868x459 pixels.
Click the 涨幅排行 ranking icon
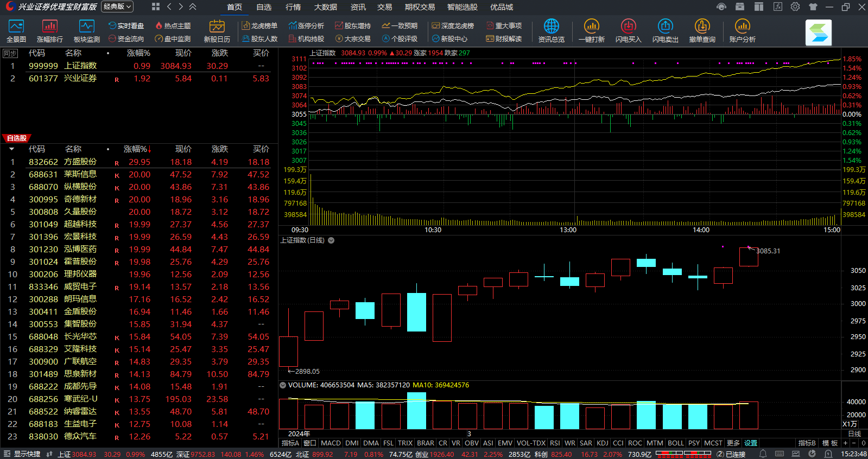[49, 31]
